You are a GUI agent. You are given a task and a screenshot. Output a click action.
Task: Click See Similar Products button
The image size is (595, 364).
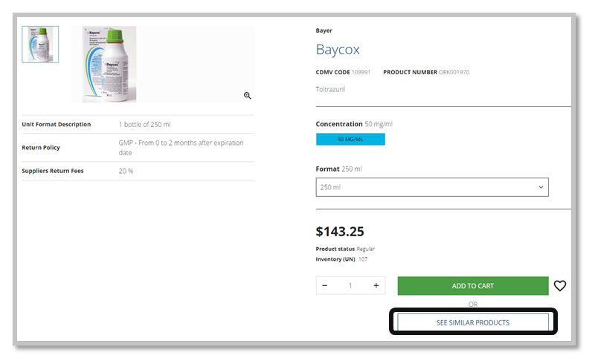click(x=473, y=322)
